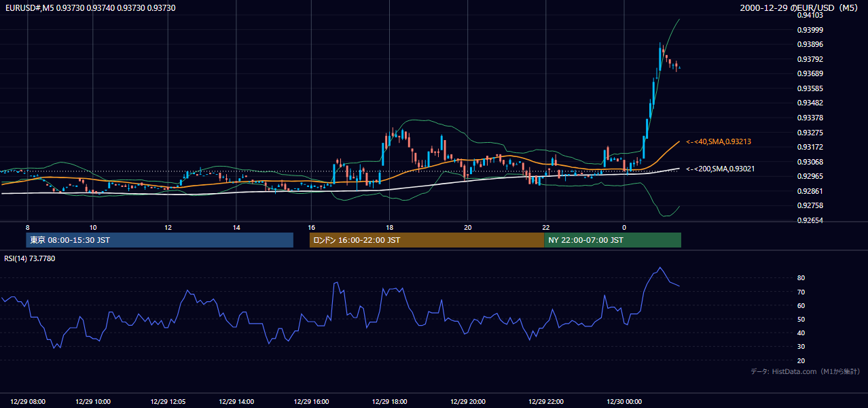868x408 pixels.
Task: Click RSI scale level 40
Action: pyautogui.click(x=801, y=333)
